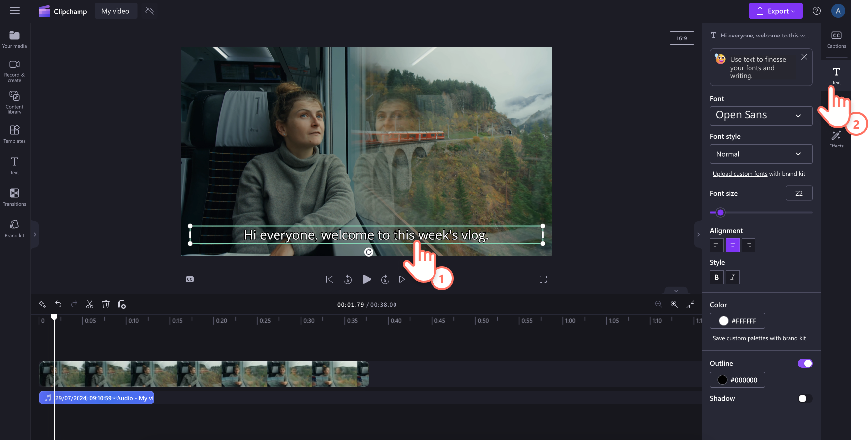Enter fullscreen preview mode
The image size is (868, 440).
pos(543,279)
